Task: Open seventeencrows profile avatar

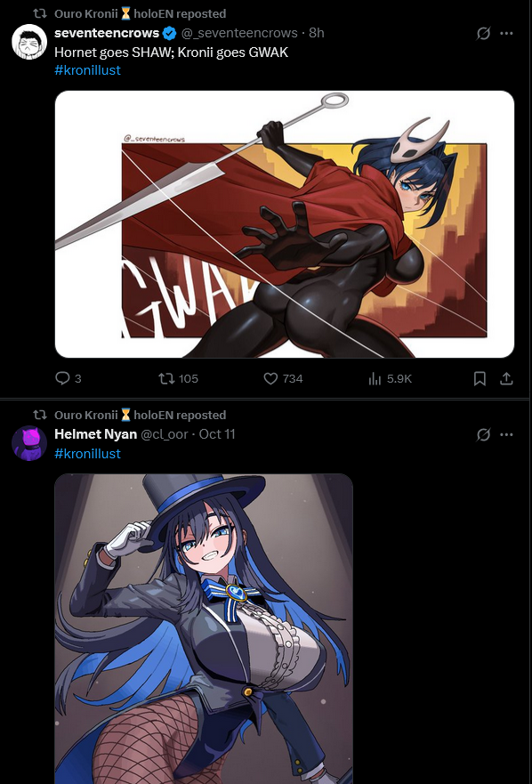Action: pos(29,42)
